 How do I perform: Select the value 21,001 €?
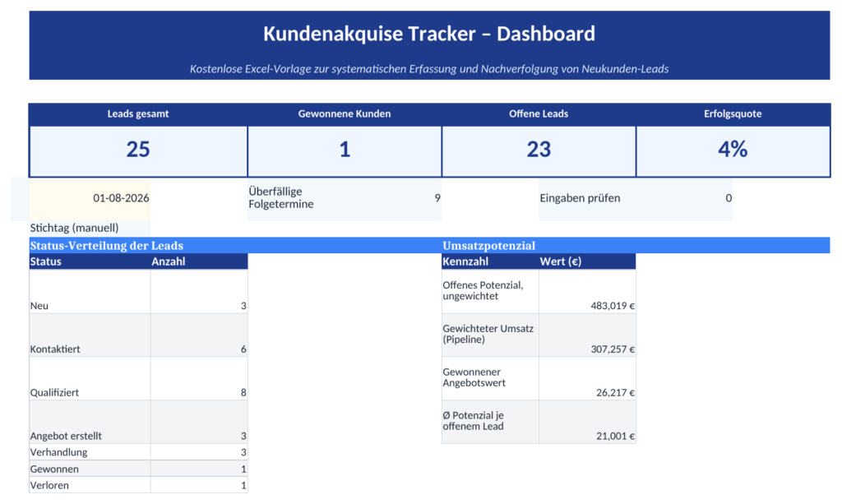click(x=615, y=436)
